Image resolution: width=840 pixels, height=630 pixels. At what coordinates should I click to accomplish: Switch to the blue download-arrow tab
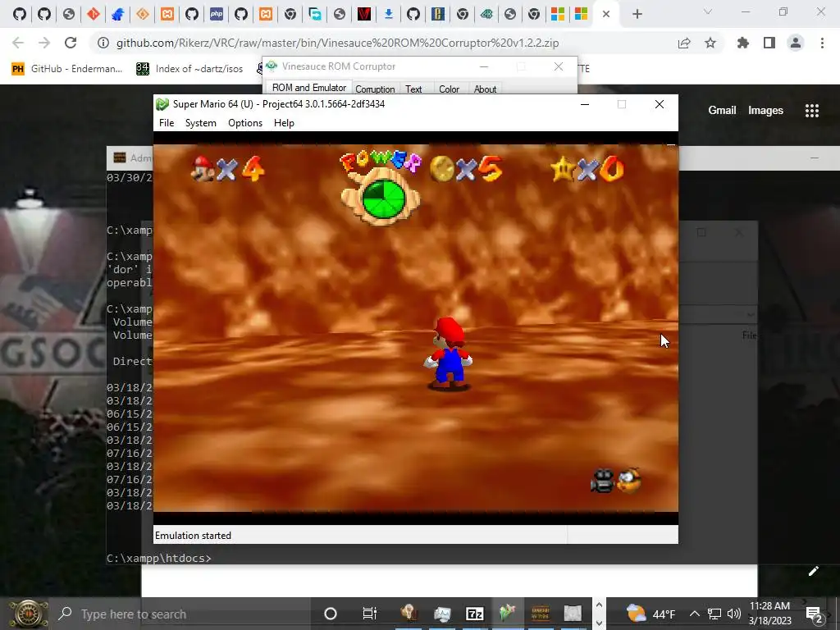click(x=389, y=14)
